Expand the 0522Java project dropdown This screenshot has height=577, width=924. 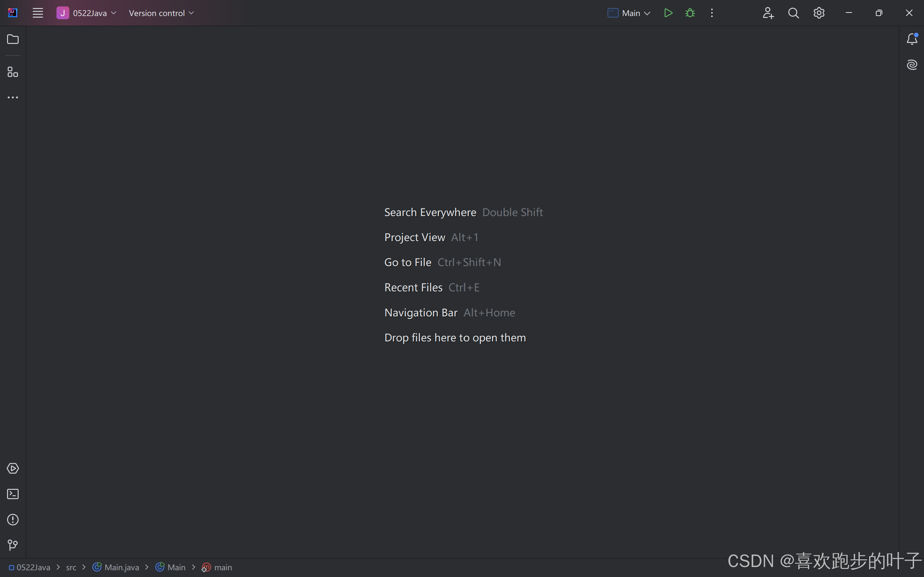[x=87, y=13]
